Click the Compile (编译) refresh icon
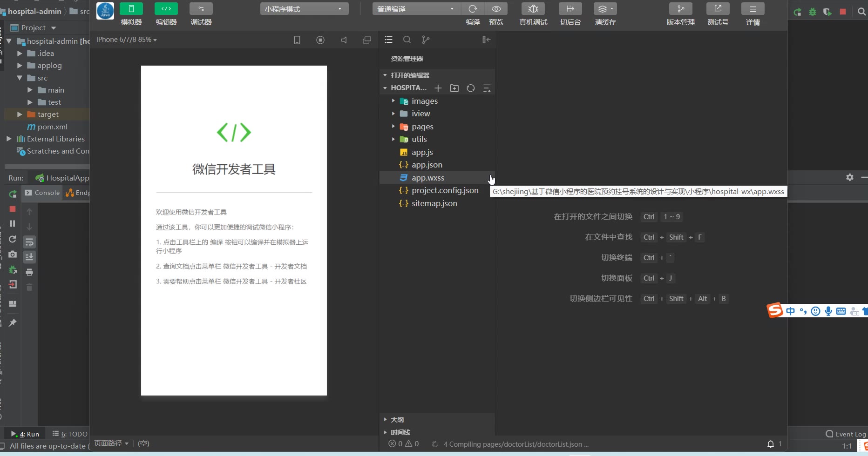Screen dimensions: 868x456 point(473,9)
